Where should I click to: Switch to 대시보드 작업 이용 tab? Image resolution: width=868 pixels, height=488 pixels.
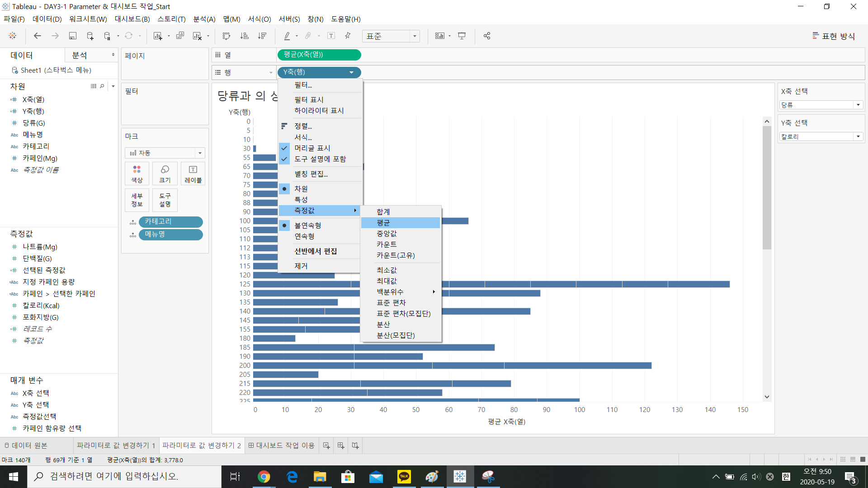click(281, 446)
